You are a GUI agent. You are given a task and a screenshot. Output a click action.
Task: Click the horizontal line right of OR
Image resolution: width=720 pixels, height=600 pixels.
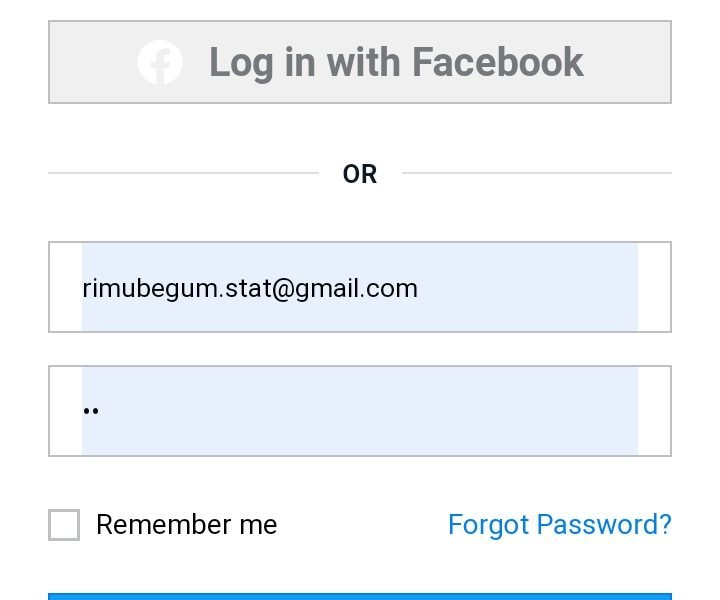click(537, 173)
